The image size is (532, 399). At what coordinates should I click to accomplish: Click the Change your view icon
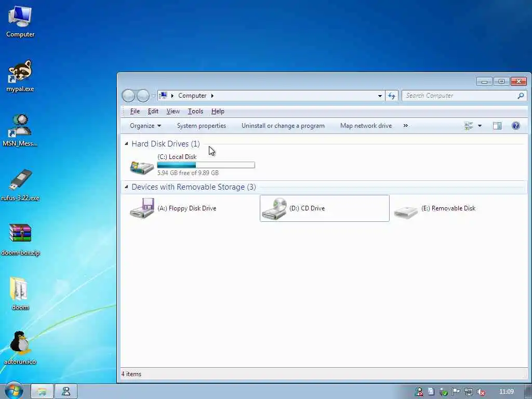[x=469, y=126]
